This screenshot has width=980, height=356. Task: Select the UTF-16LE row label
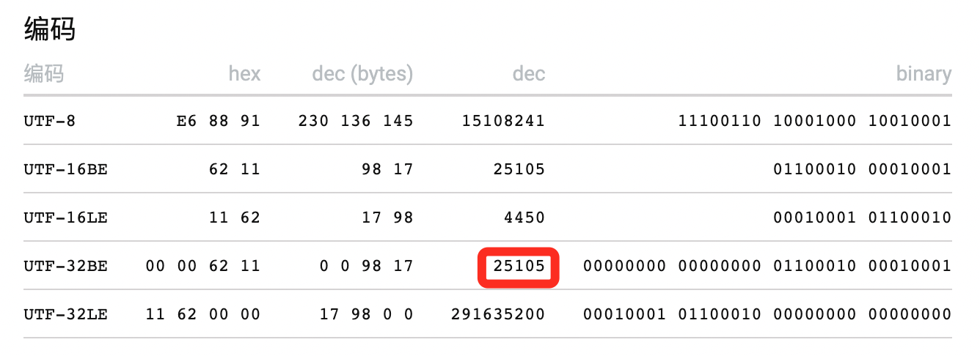66,218
